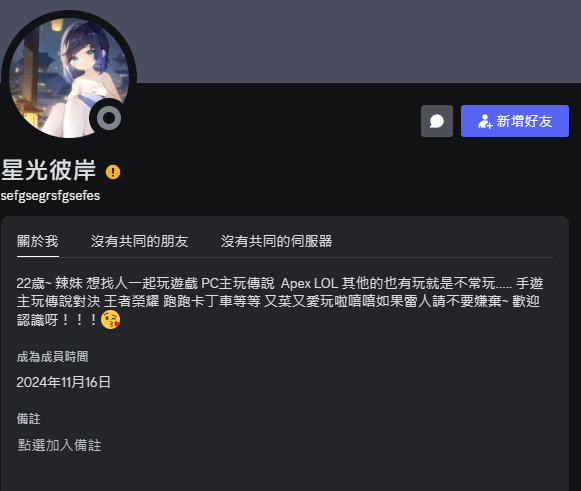Click the 備註 section label
This screenshot has height=491, width=581.
click(x=28, y=419)
